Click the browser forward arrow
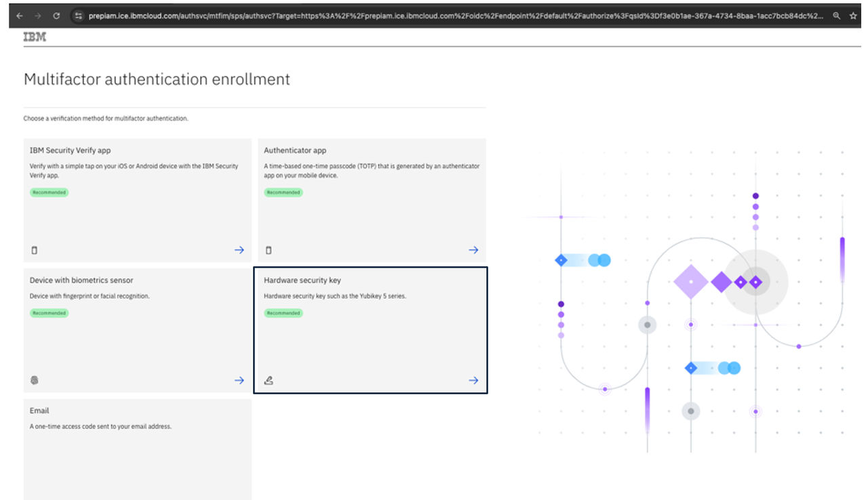This screenshot has height=500, width=868. coord(37,15)
